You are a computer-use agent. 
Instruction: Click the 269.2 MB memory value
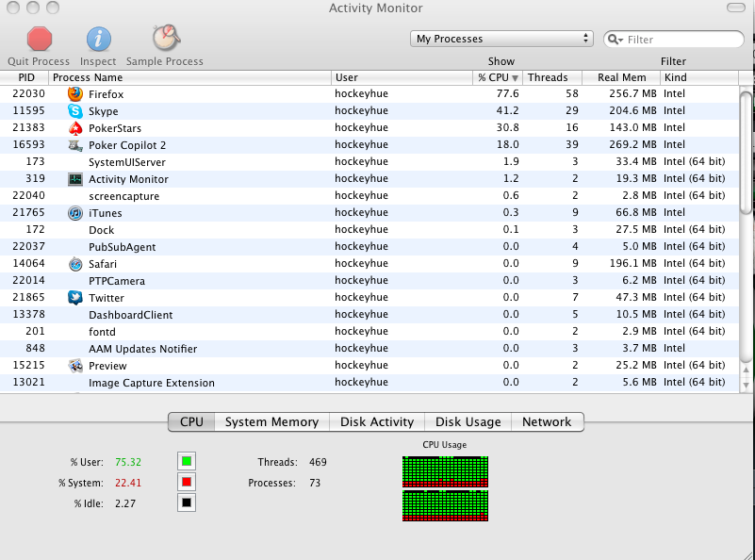pos(632,144)
